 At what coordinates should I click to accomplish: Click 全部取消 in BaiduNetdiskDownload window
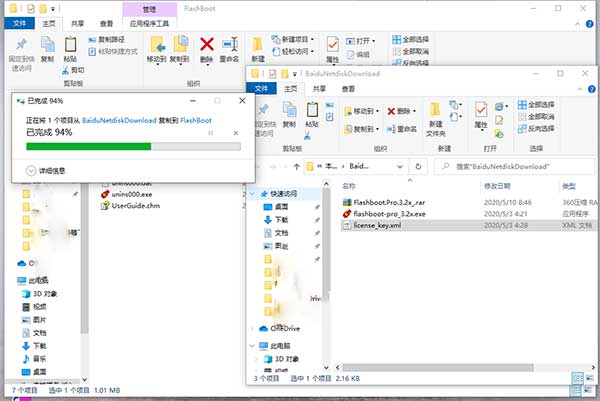(x=536, y=116)
